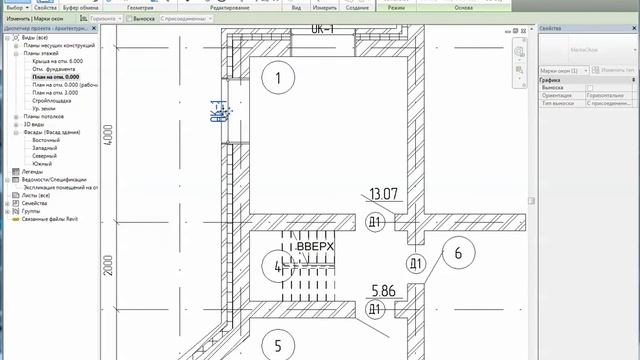Click the room tag number 5
This screenshot has height=360, width=640.
click(x=278, y=345)
